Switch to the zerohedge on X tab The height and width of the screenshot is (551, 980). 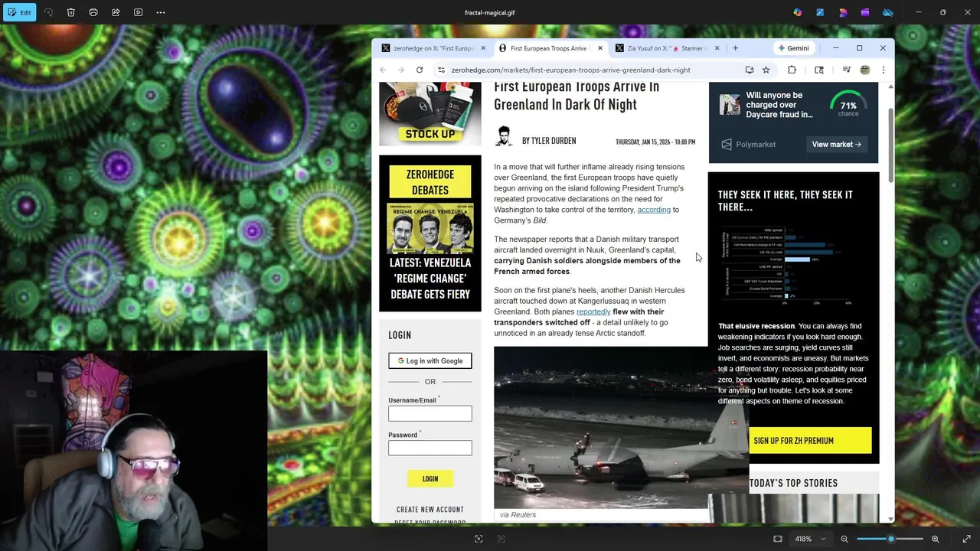pyautogui.click(x=433, y=48)
